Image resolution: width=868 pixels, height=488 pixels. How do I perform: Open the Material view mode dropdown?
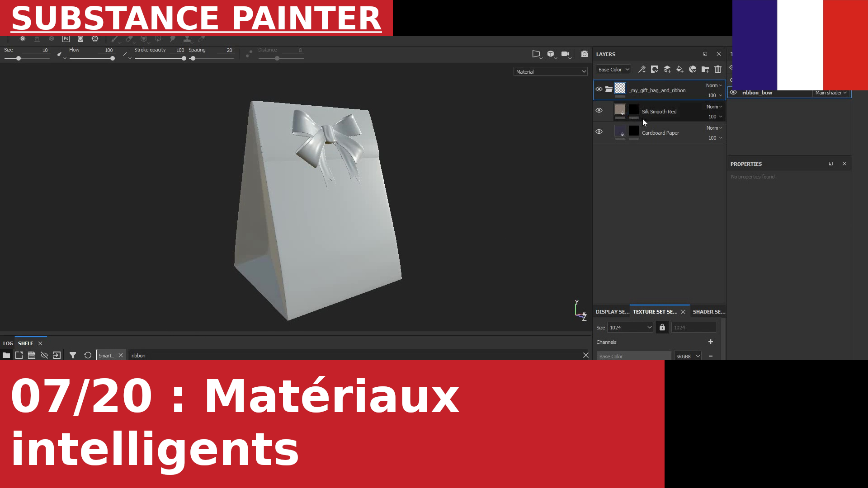click(x=551, y=71)
